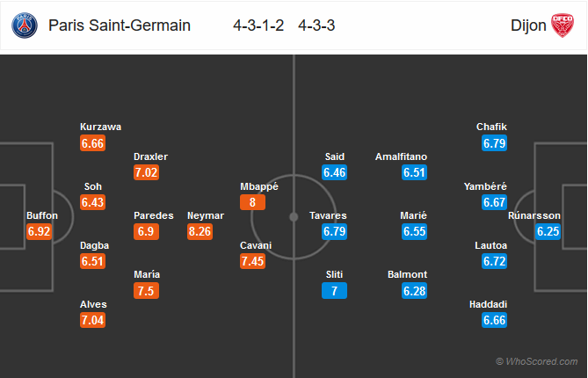Click the Paris Saint-Germain club crest
The height and width of the screenshot is (378, 588).
point(25,25)
